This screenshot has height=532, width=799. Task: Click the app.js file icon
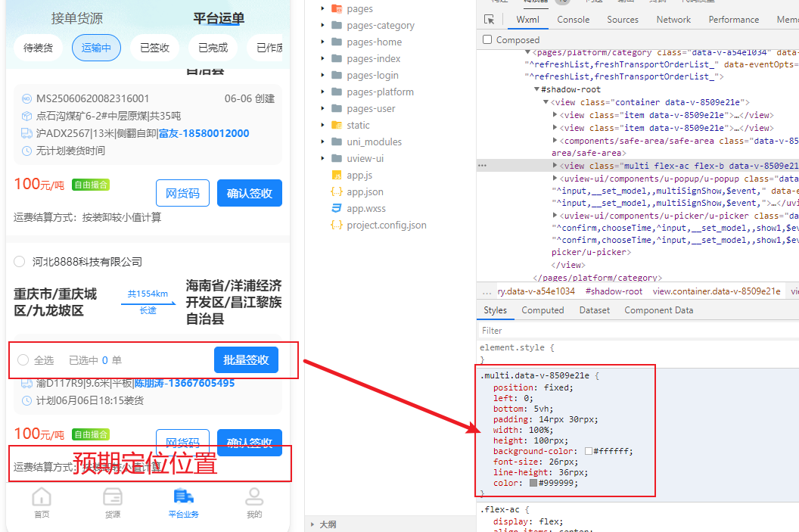(336, 176)
